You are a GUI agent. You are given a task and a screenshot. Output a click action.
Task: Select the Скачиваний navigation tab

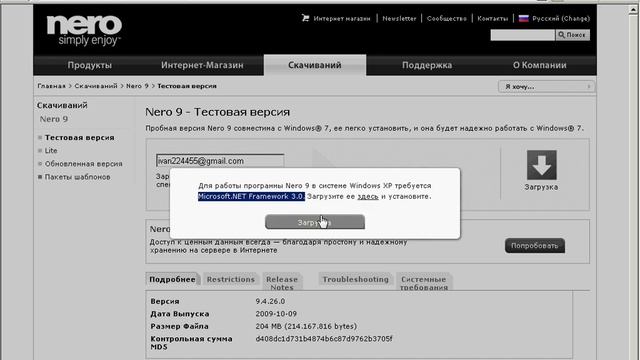(315, 65)
